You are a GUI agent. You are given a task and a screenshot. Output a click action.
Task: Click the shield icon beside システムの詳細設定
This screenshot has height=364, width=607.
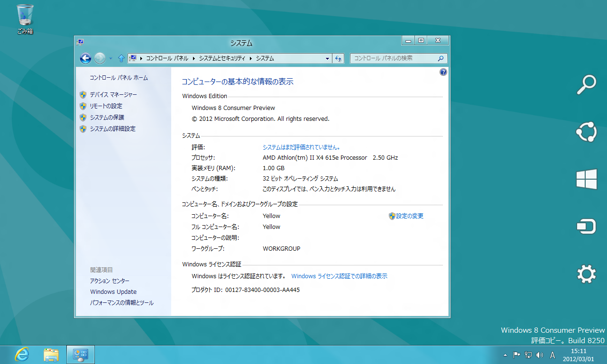[83, 129]
